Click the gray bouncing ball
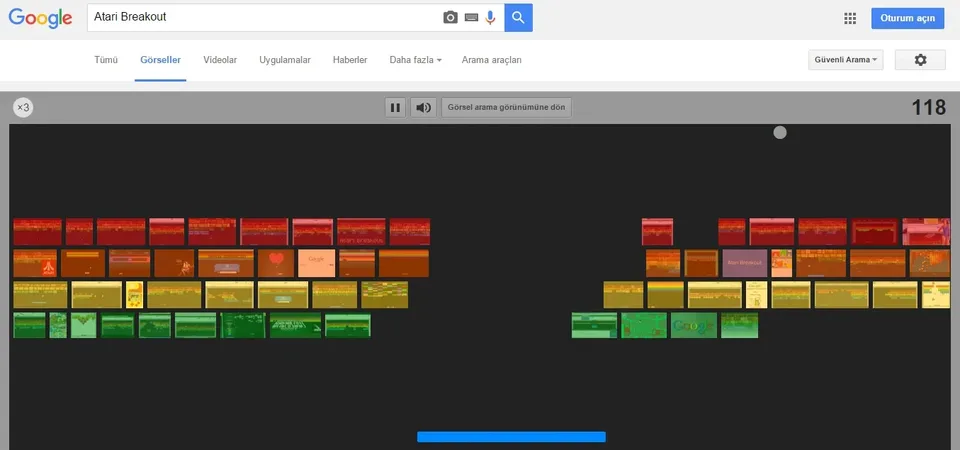 pyautogui.click(x=780, y=132)
